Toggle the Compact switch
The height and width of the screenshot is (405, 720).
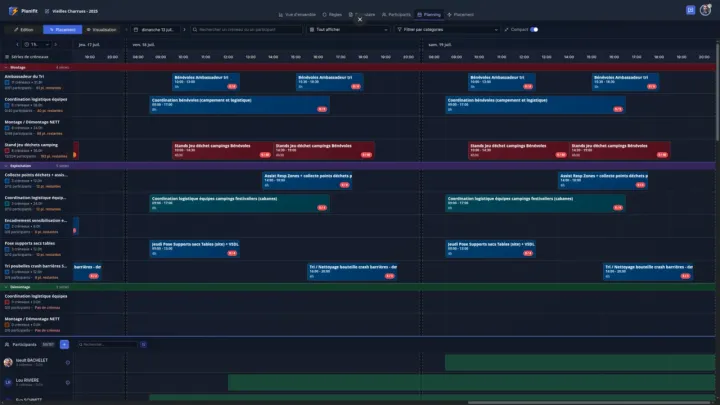pyautogui.click(x=534, y=29)
